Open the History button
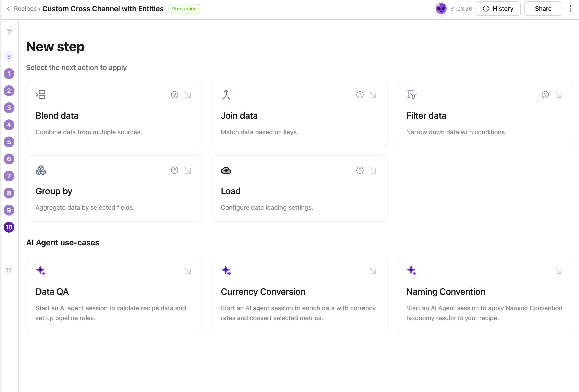579x392 pixels. 498,9
